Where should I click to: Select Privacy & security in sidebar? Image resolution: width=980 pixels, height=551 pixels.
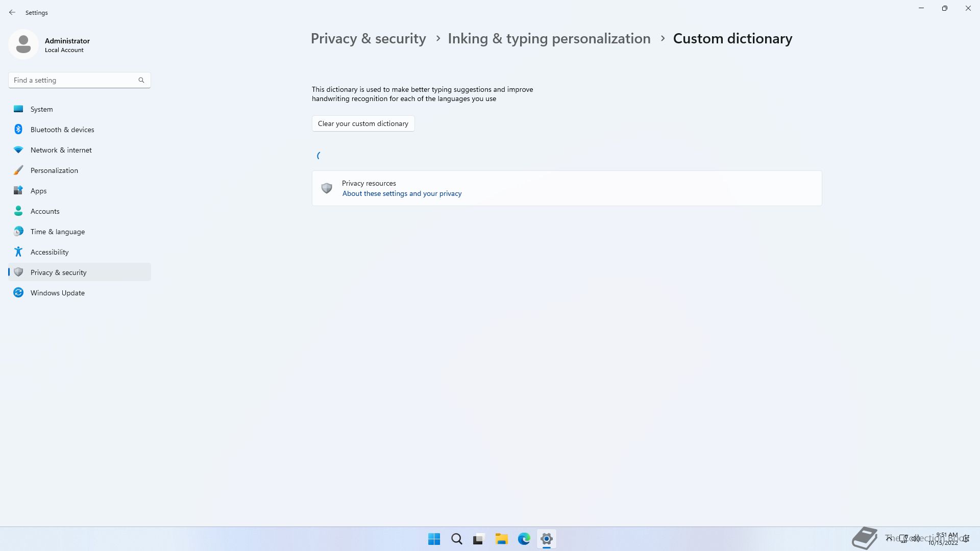[x=58, y=272]
